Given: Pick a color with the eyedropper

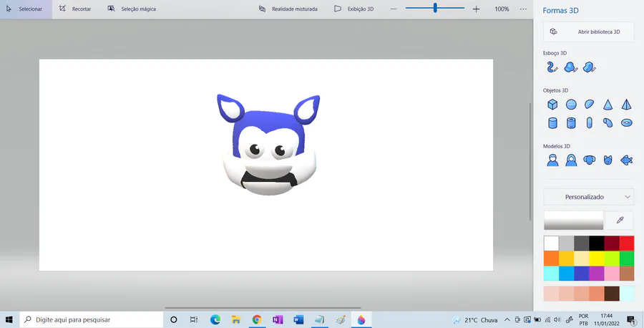Looking at the screenshot, I should click(x=620, y=221).
